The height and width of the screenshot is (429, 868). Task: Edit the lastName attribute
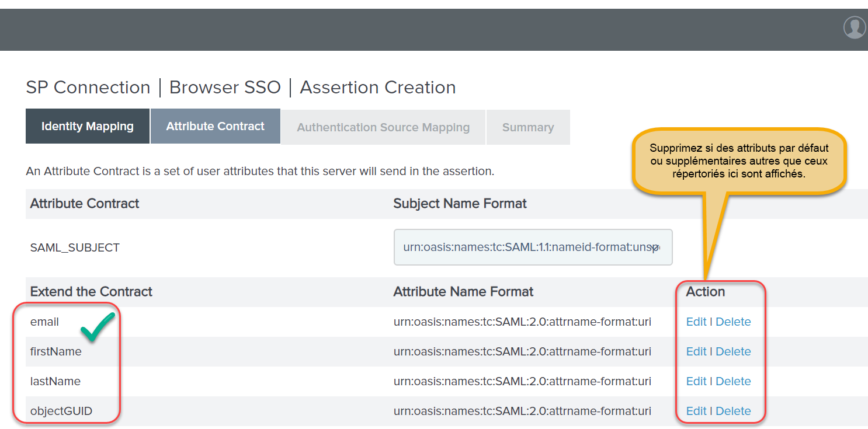click(x=696, y=381)
